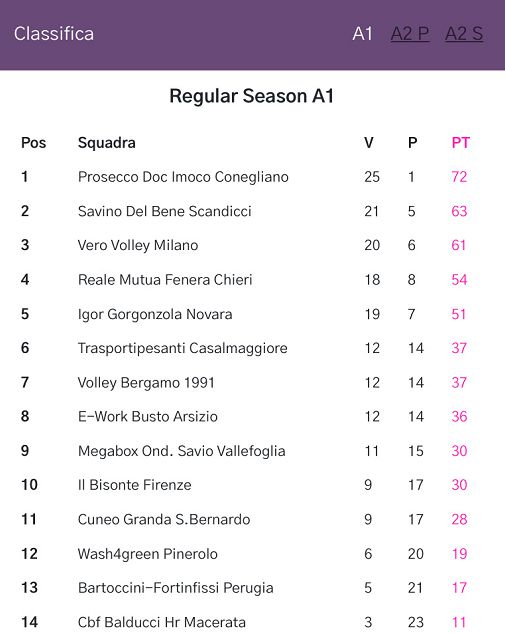Switch to the A1 standings tab

362,34
